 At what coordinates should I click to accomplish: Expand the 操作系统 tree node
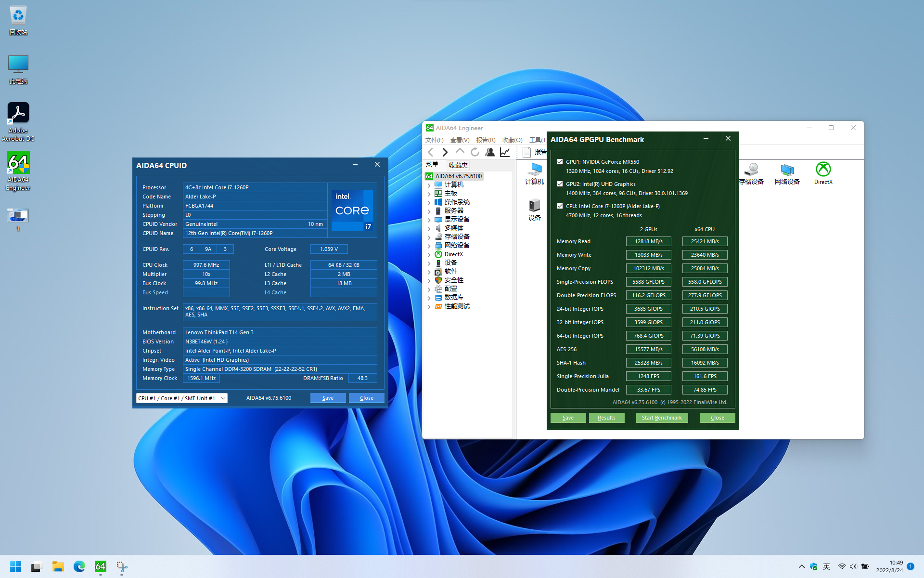tap(429, 202)
